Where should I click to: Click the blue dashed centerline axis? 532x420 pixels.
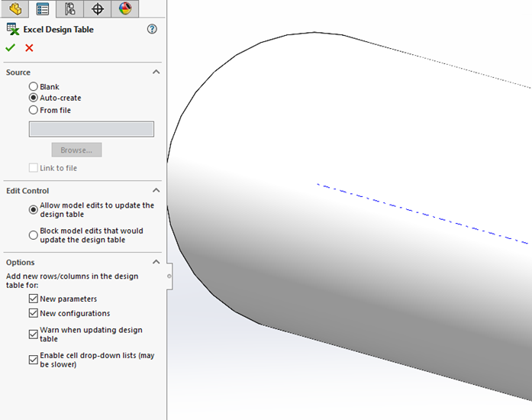pyautogui.click(x=422, y=214)
